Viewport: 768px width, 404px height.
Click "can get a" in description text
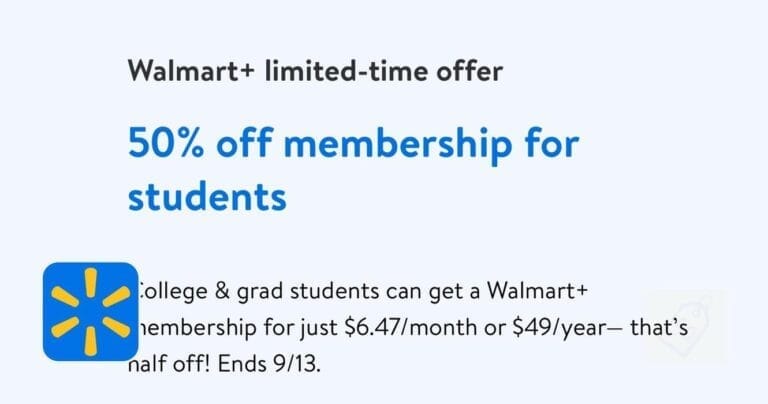(x=432, y=292)
